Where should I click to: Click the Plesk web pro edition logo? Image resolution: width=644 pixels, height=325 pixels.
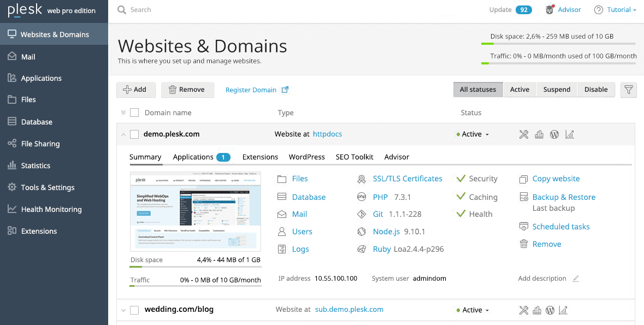click(x=52, y=10)
